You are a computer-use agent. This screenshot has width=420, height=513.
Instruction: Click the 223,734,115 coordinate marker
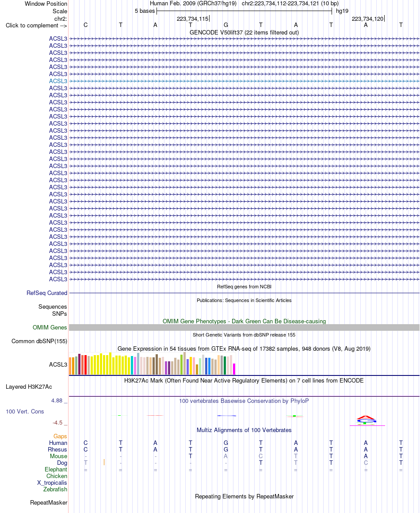coord(193,19)
